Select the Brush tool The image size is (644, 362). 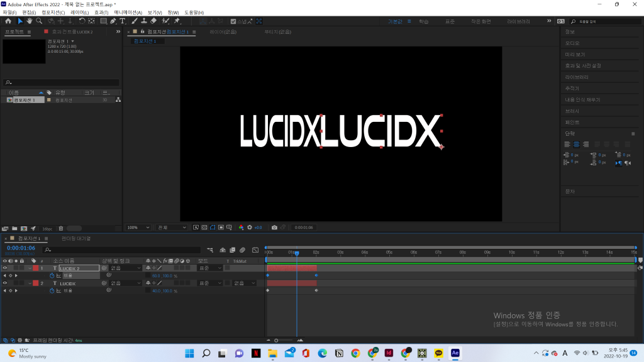135,21
